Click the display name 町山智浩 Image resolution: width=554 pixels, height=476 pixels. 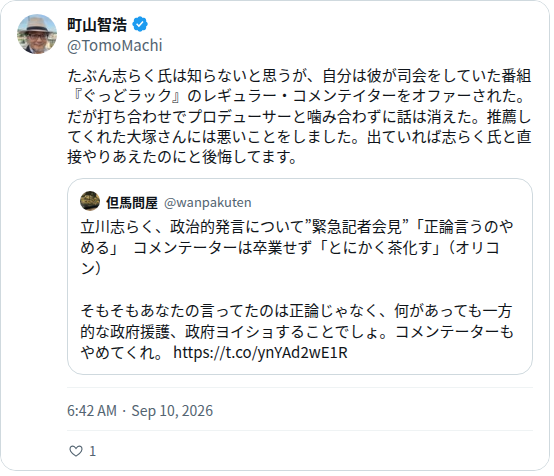point(97,25)
